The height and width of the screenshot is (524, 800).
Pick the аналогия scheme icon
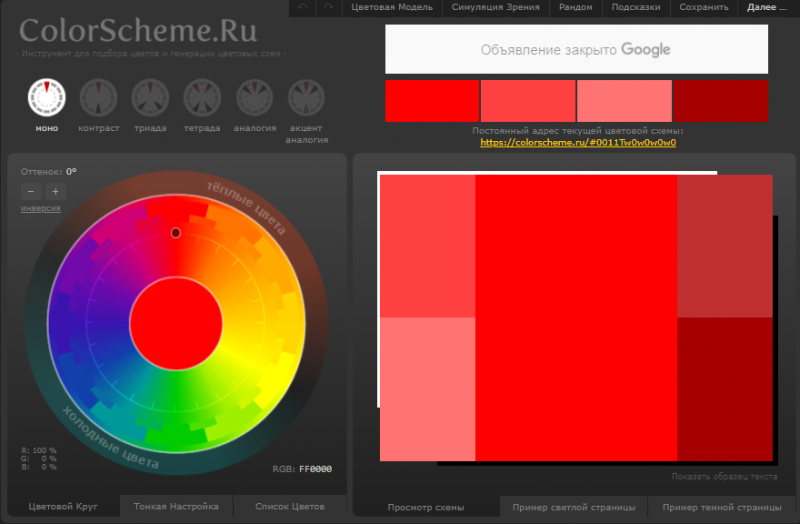click(x=255, y=97)
